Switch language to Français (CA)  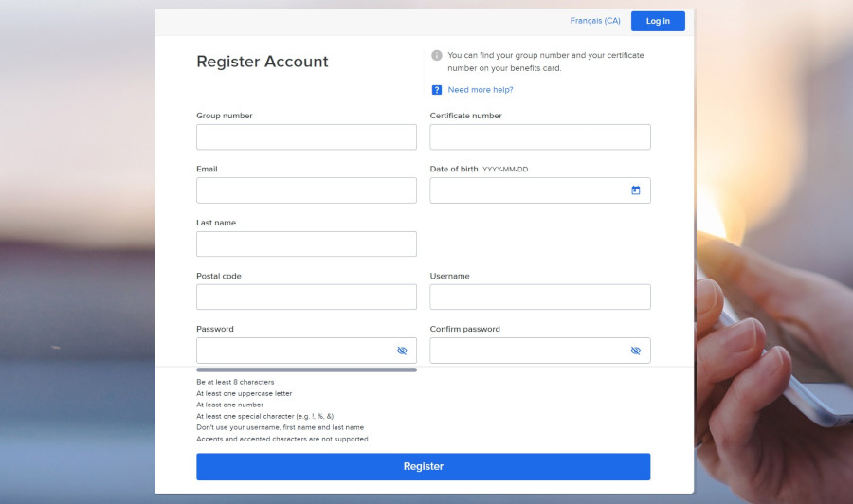(x=595, y=21)
